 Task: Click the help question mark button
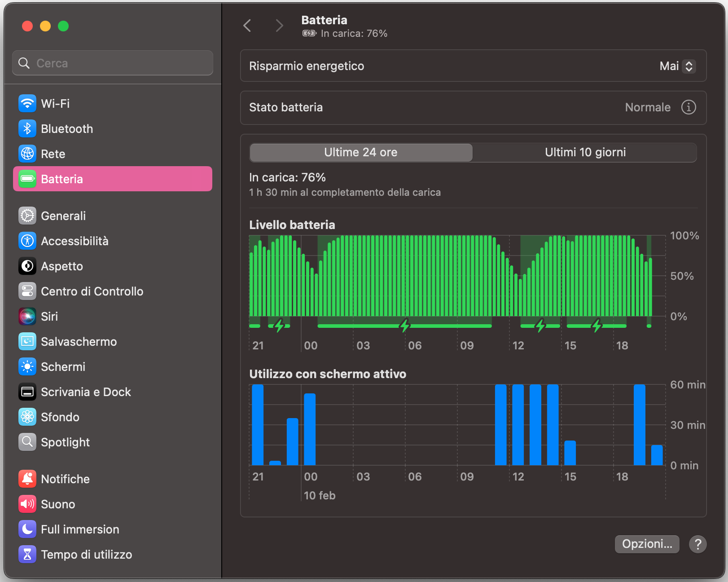click(x=698, y=544)
